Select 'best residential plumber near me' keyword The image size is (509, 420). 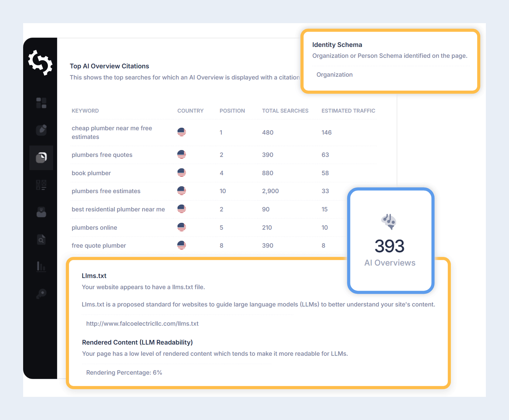[x=118, y=209]
